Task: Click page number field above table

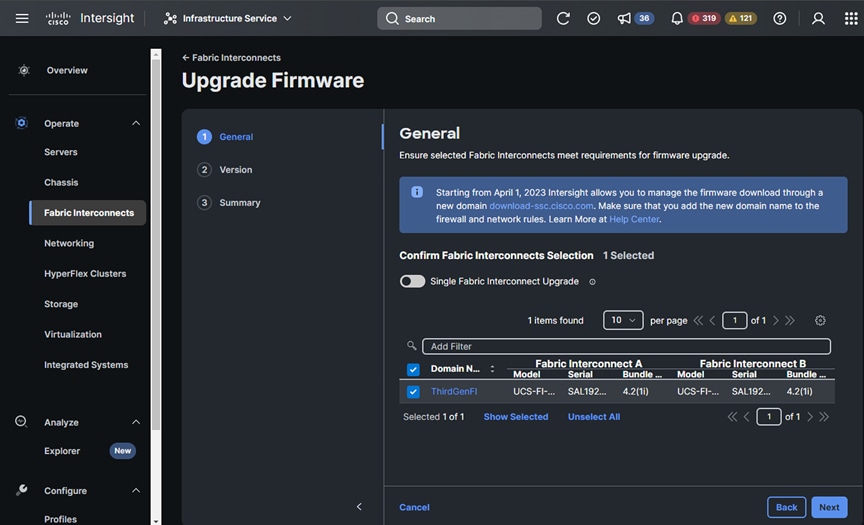Action: 735,321
